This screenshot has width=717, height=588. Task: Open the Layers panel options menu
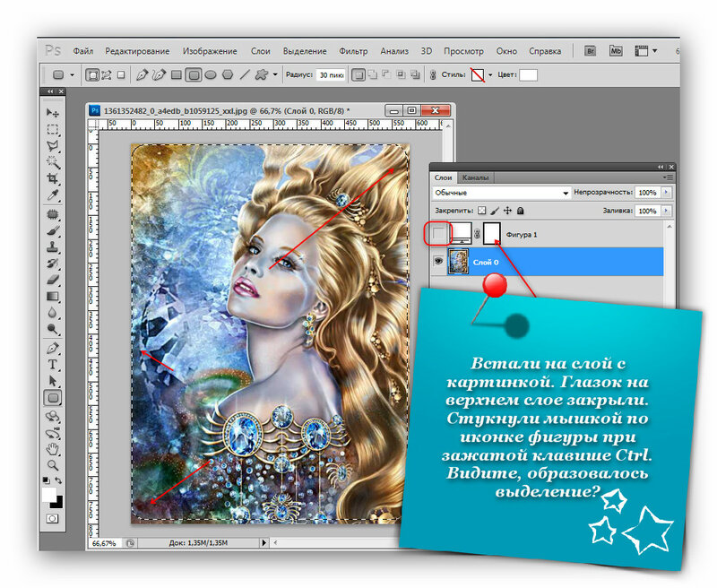click(x=668, y=177)
